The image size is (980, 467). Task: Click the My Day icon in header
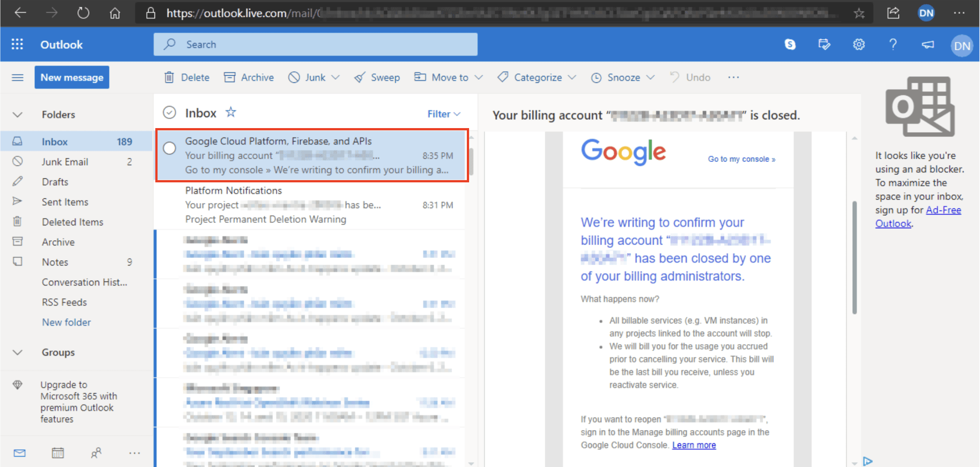[x=824, y=44]
